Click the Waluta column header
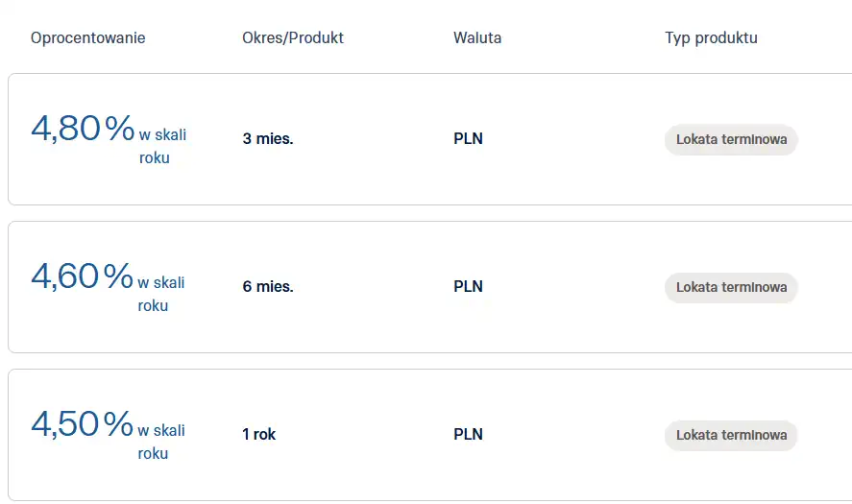Viewport: 852px width, 504px height. pos(477,38)
